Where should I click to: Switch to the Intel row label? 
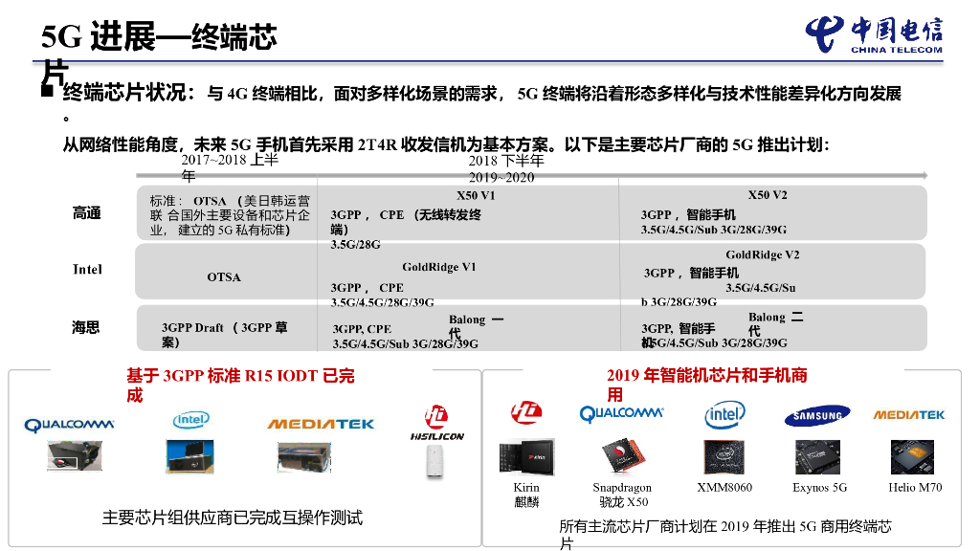[x=87, y=270]
